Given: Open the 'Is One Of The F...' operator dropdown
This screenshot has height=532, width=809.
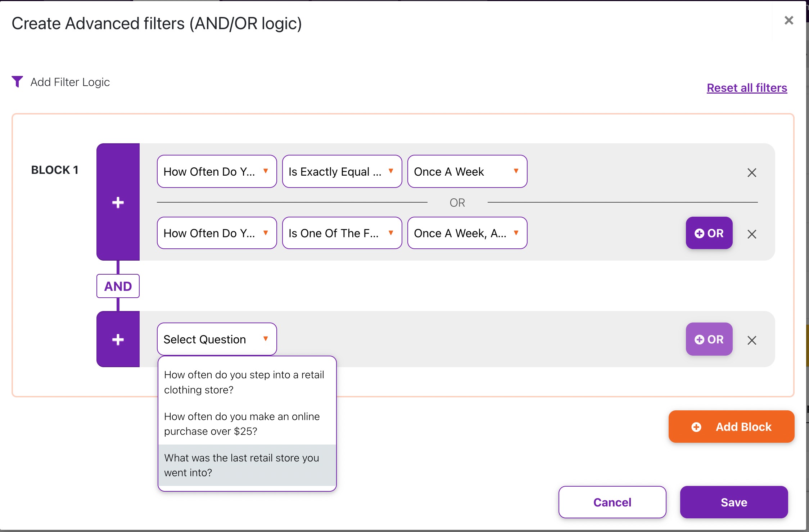Looking at the screenshot, I should (342, 233).
